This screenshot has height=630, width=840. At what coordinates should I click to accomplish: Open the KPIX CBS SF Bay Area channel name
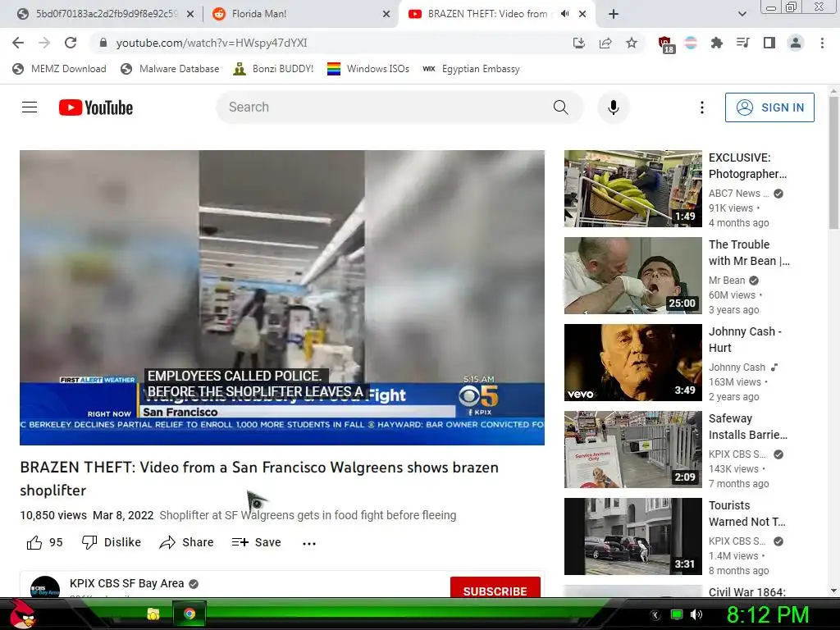[126, 583]
